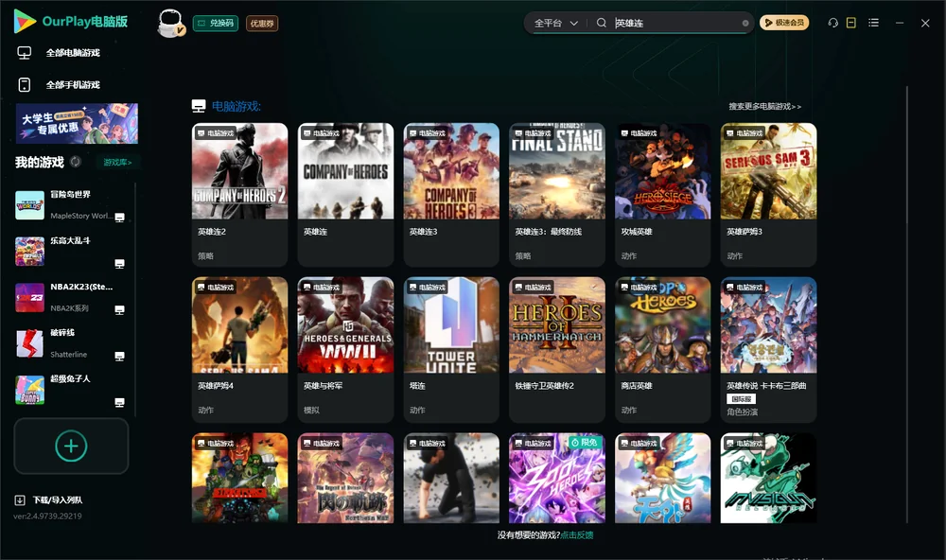Viewport: 946px width, 560px height.
Task: Click the 兑换码 redeem code button
Action: pyautogui.click(x=216, y=23)
